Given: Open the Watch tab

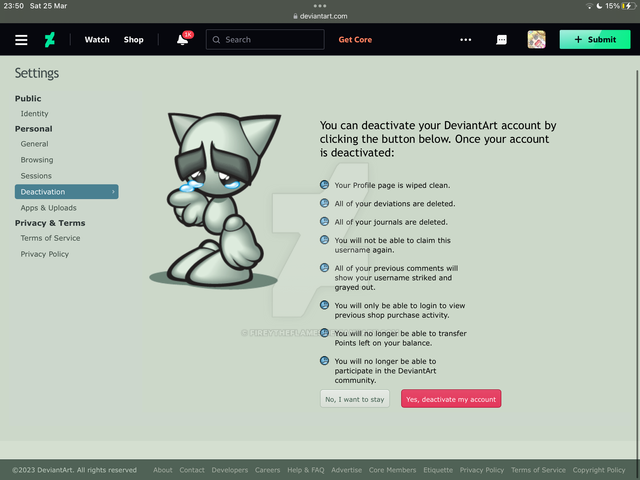Looking at the screenshot, I should [97, 40].
